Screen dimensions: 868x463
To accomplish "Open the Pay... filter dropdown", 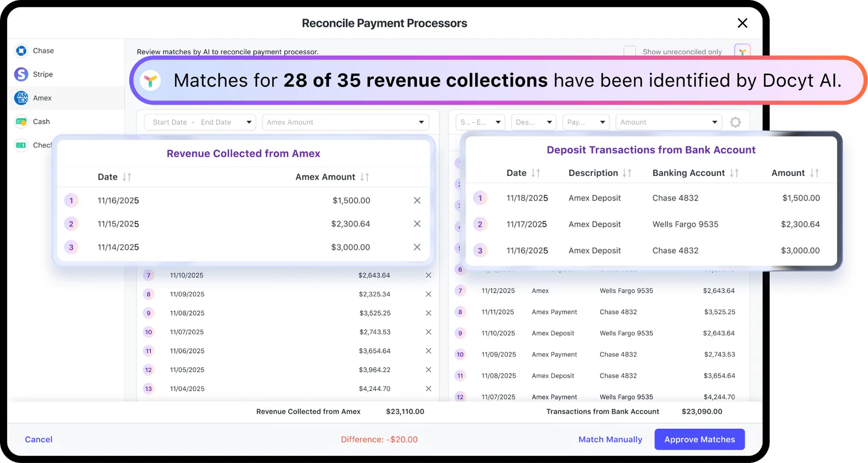I will [x=586, y=122].
